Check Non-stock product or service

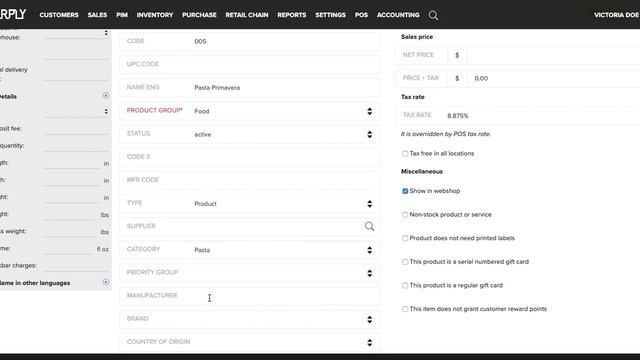[x=405, y=215]
